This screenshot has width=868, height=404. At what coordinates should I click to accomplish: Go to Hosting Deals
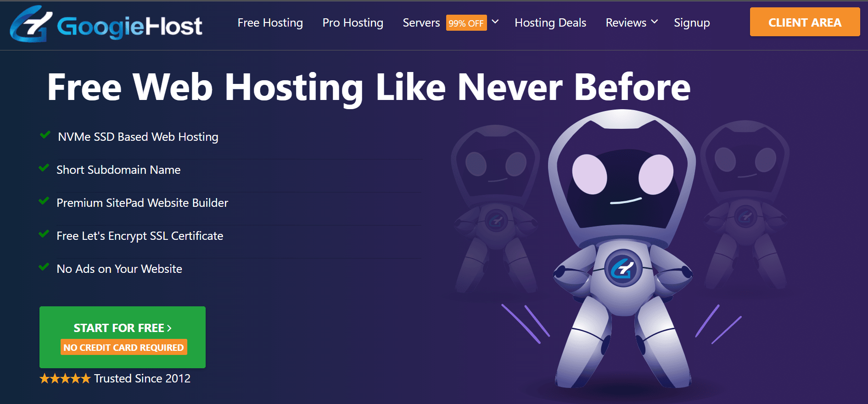pyautogui.click(x=550, y=23)
